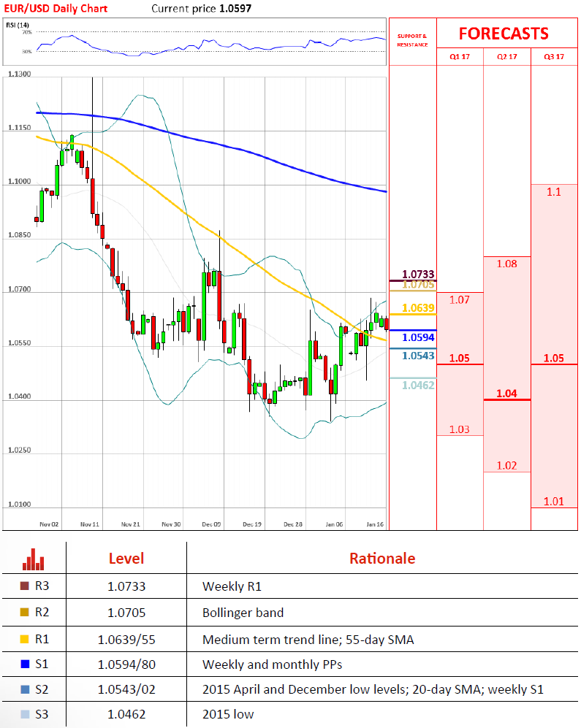Click the Support & Resistance header

(x=412, y=40)
